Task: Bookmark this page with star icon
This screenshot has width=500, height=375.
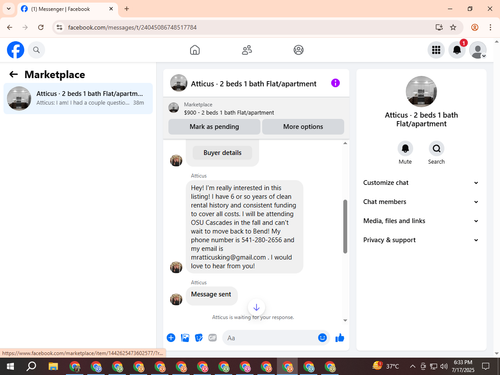Action: (x=453, y=27)
